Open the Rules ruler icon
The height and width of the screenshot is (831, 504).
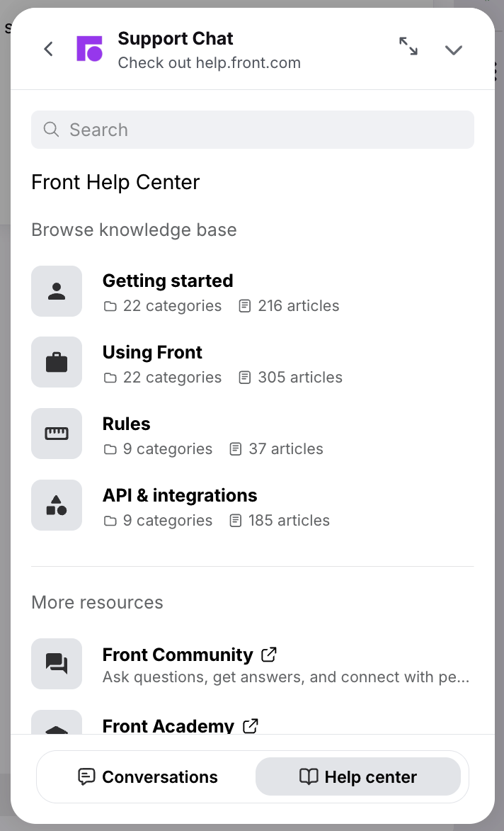(57, 434)
